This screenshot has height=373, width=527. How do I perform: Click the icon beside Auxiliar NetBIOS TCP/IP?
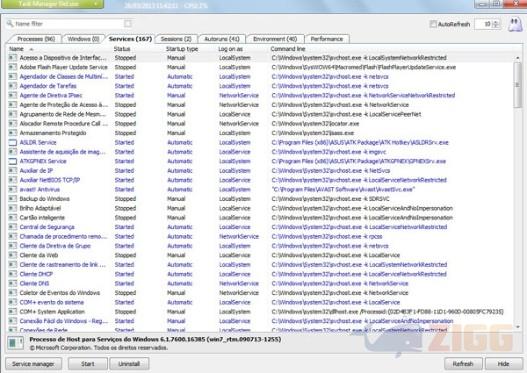coord(13,180)
